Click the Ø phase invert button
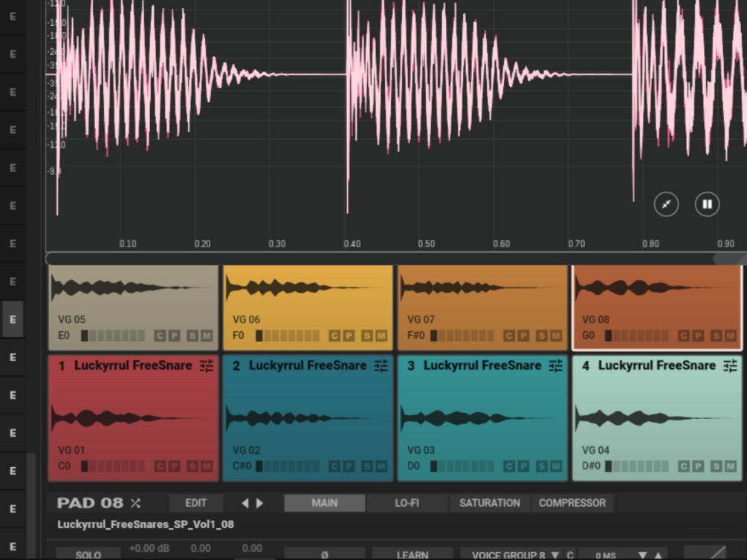This screenshot has height=560, width=747. 324,554
